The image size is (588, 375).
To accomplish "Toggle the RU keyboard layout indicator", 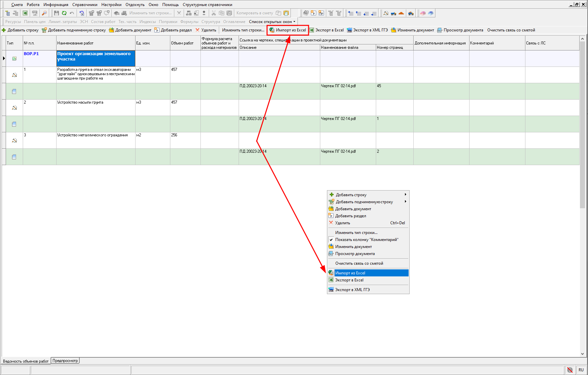I will [581, 370].
